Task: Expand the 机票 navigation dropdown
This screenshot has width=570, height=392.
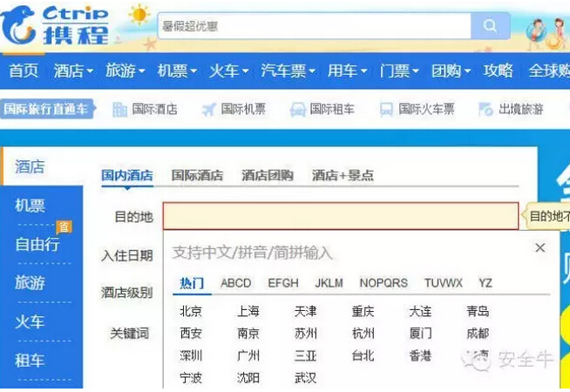Action: 178,71
